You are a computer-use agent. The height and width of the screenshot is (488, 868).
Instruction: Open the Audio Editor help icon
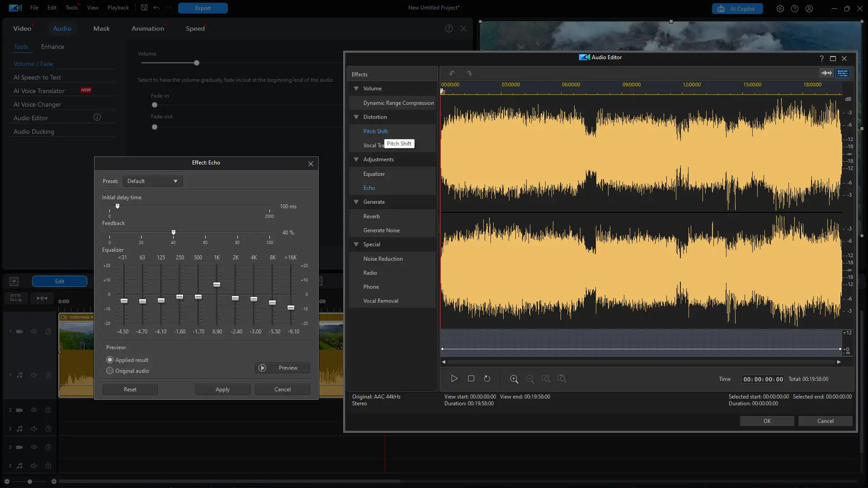click(821, 58)
